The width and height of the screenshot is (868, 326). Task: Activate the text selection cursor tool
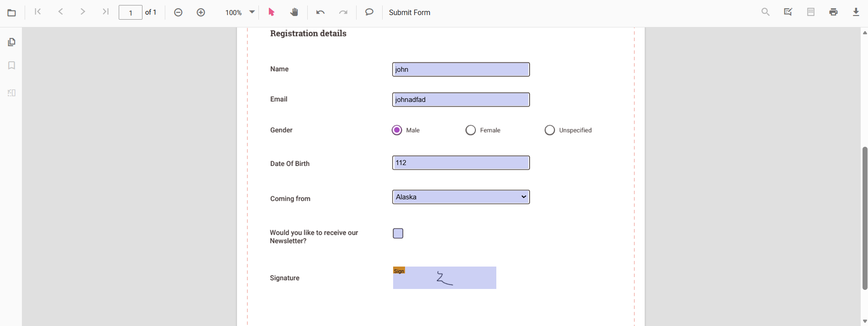(272, 12)
